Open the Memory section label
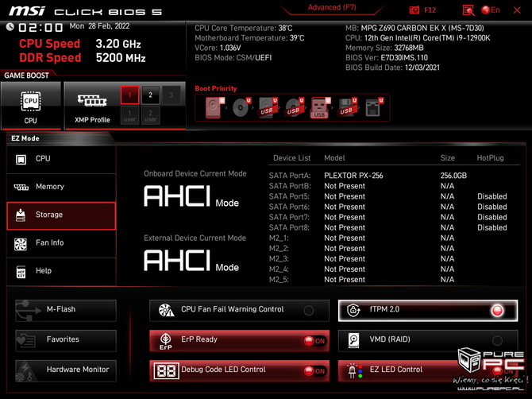The width and height of the screenshot is (532, 399). click(x=50, y=187)
